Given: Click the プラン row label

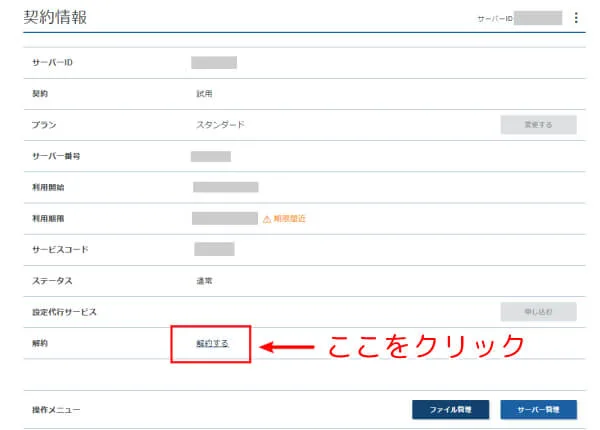Looking at the screenshot, I should pyautogui.click(x=44, y=125).
